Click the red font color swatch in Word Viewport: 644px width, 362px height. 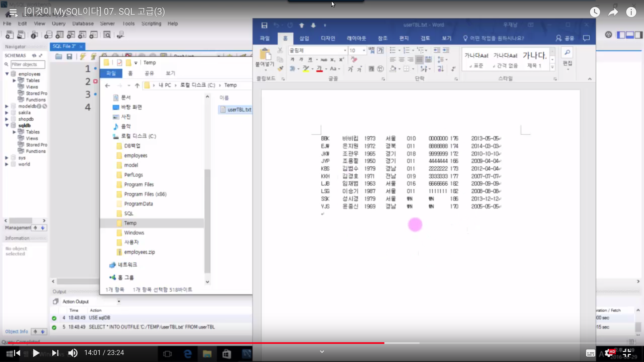(319, 69)
